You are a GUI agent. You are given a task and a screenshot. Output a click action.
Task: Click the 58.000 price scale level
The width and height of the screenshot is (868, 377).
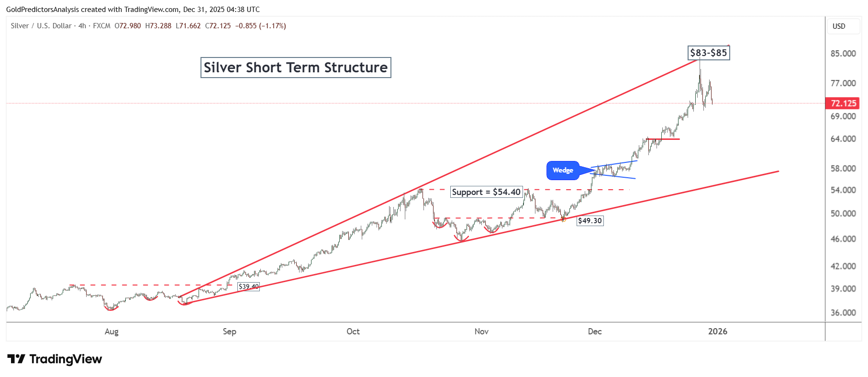[843, 169]
